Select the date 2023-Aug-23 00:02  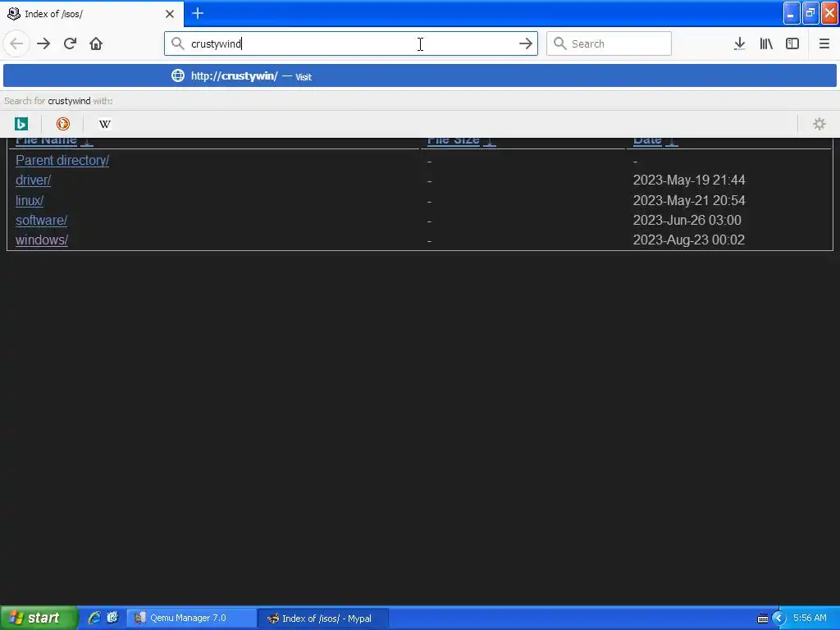[689, 240]
